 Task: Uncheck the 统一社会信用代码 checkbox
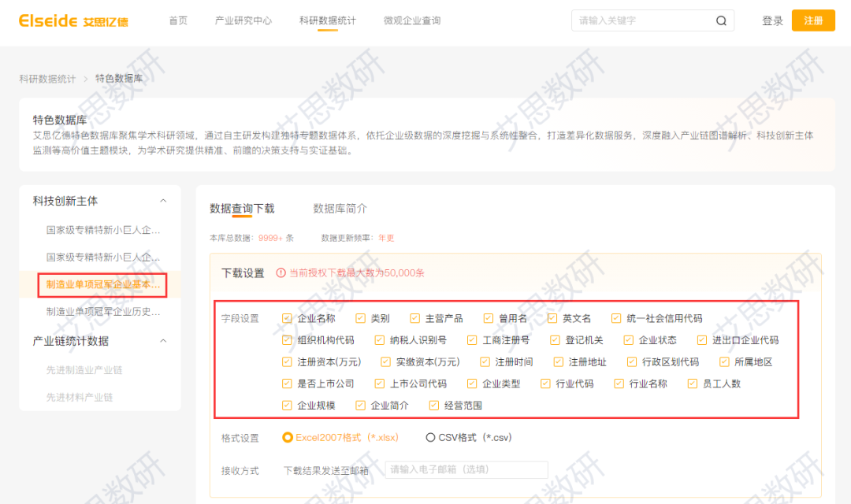616,318
